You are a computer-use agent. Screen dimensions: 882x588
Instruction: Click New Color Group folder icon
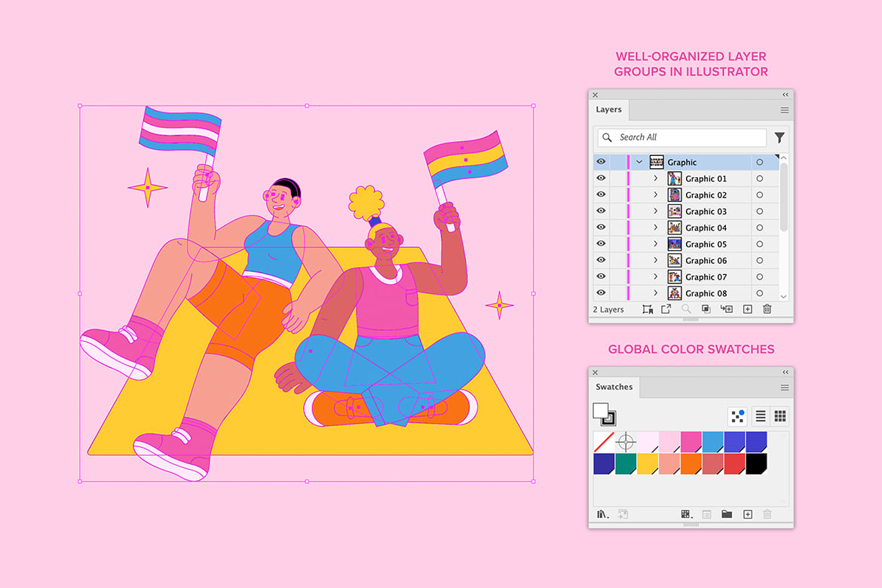[727, 514]
